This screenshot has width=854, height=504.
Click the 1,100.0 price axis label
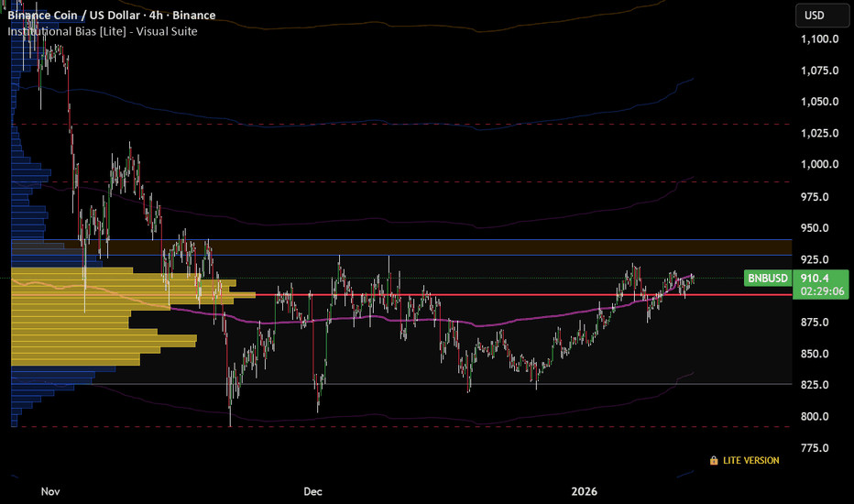coord(819,39)
